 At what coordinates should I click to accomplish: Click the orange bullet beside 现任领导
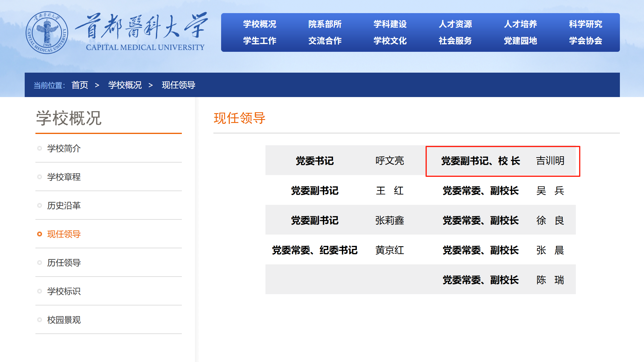[x=39, y=234]
